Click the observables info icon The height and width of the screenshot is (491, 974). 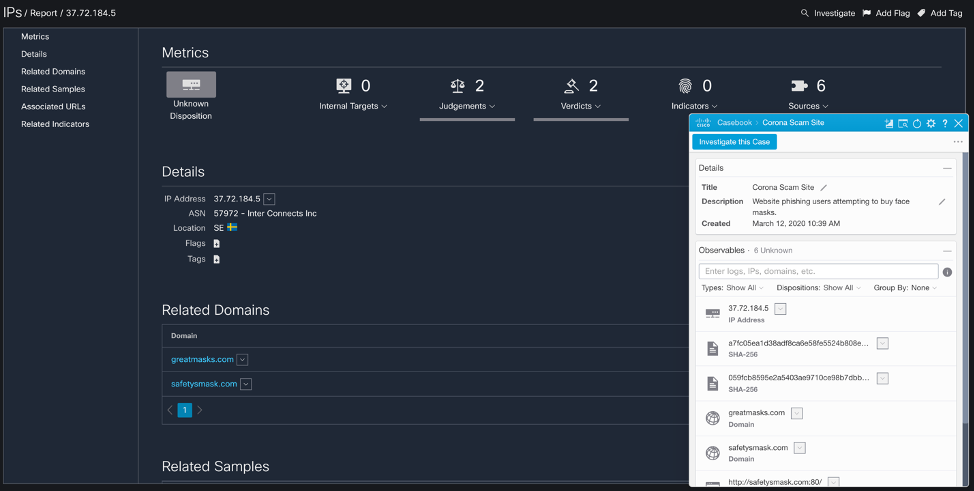coord(947,272)
